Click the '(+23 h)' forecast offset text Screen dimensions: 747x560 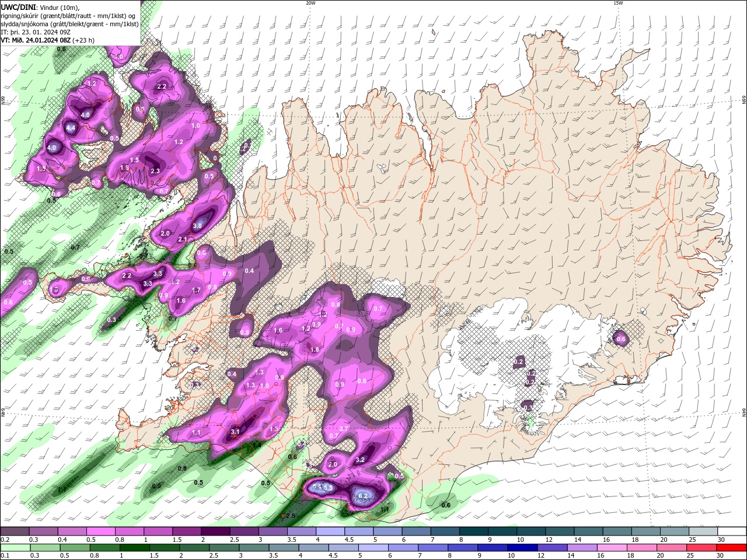point(84,40)
